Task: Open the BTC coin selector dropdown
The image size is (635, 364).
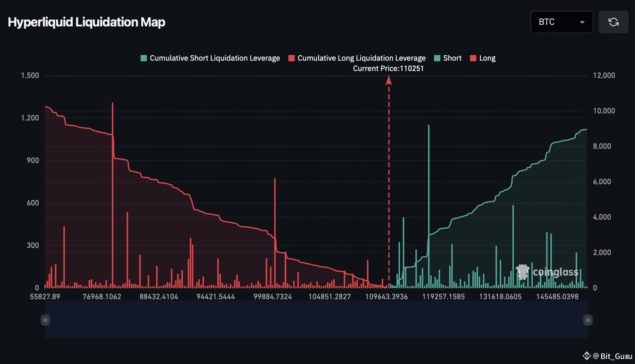Action: (562, 22)
